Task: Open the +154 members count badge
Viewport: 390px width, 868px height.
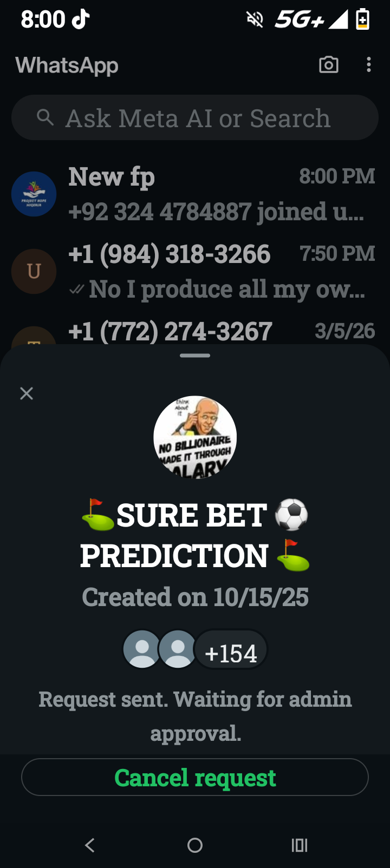Action: (231, 649)
